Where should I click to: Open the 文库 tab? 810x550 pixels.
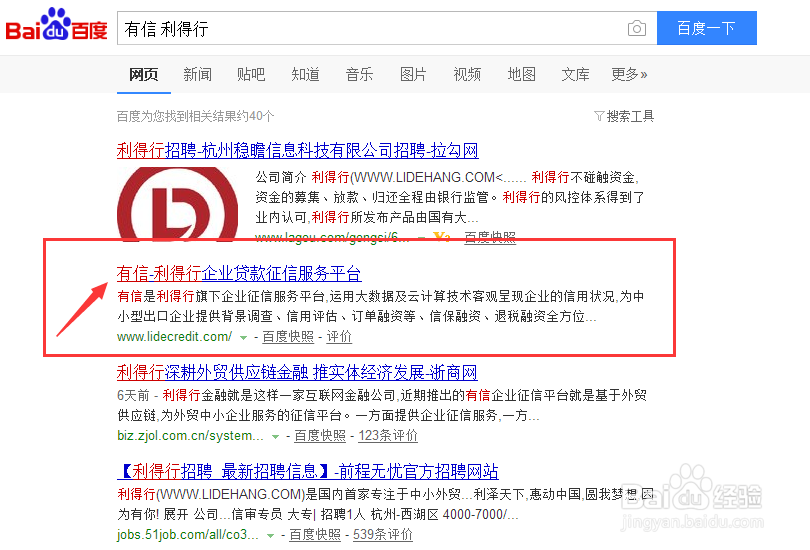[x=575, y=74]
